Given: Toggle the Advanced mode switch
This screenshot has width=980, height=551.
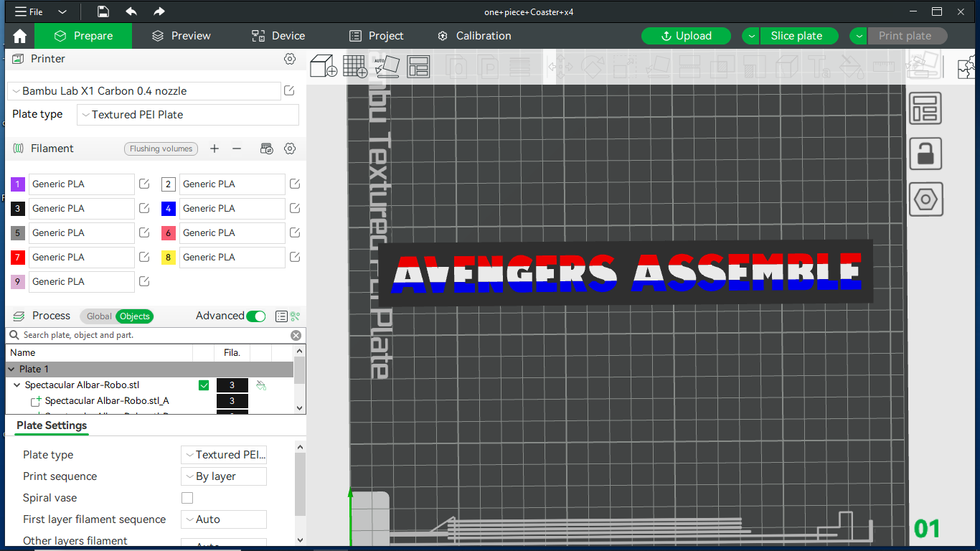Looking at the screenshot, I should click(x=255, y=316).
